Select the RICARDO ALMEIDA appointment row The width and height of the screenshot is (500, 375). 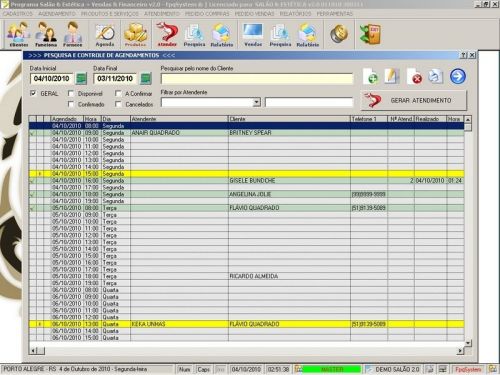246,276
